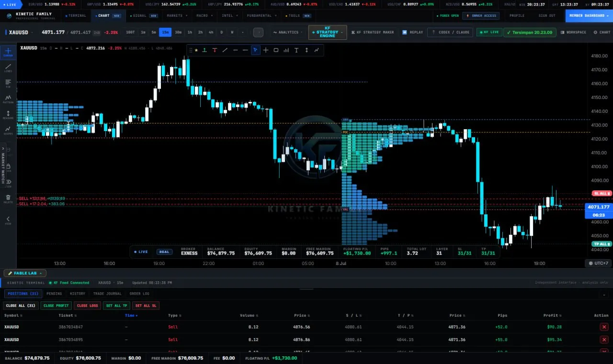613x364 pixels.
Task: Open the Order Log tab
Action: tap(139, 294)
